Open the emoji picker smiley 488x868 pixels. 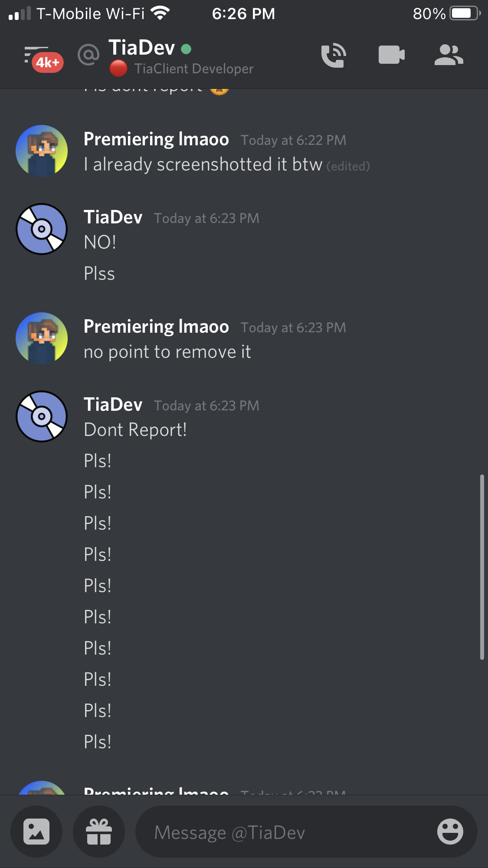[x=450, y=832]
